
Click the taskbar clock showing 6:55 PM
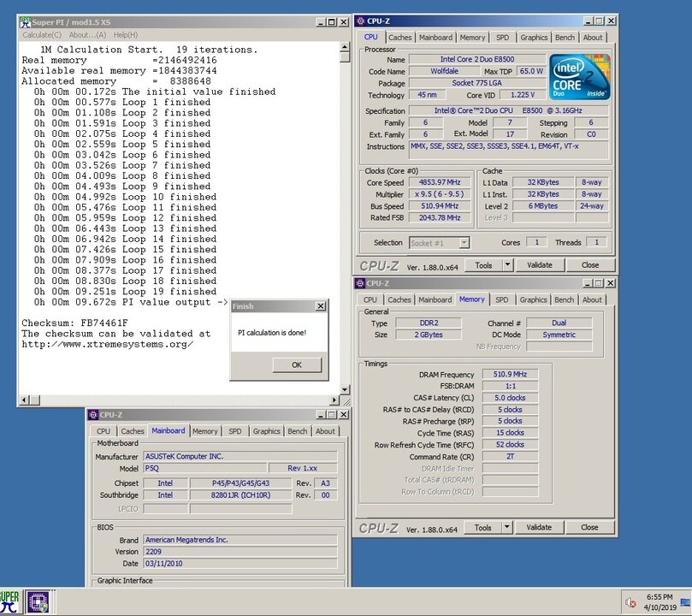click(x=659, y=597)
